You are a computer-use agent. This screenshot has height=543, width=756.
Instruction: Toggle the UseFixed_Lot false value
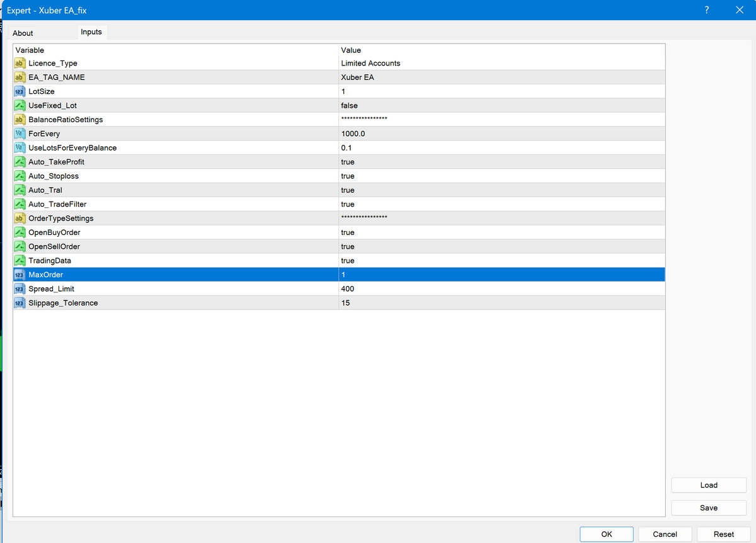(349, 105)
